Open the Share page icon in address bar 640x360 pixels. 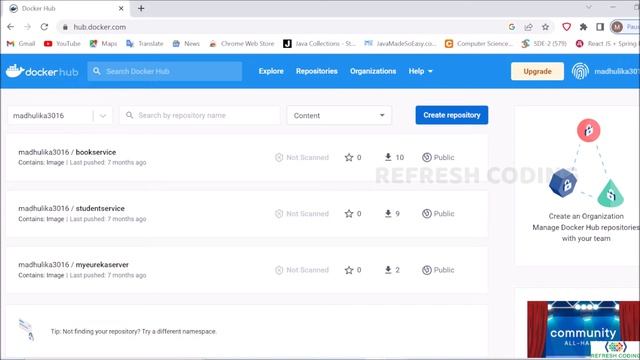tap(529, 27)
